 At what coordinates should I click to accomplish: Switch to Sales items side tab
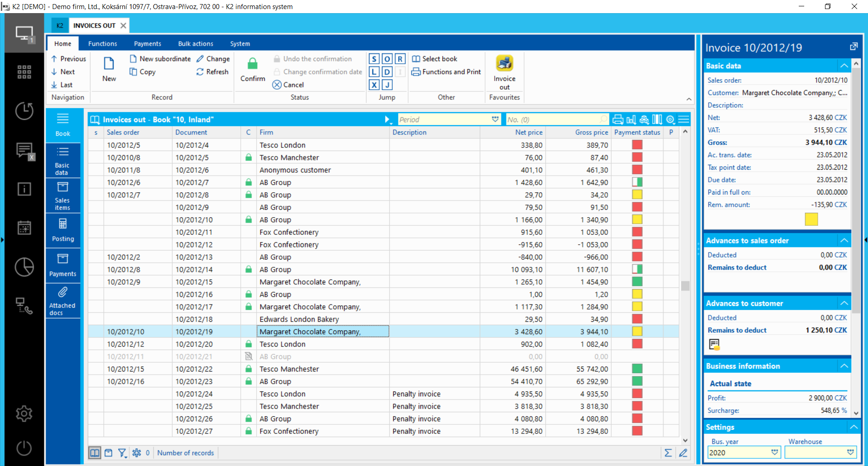coord(62,195)
